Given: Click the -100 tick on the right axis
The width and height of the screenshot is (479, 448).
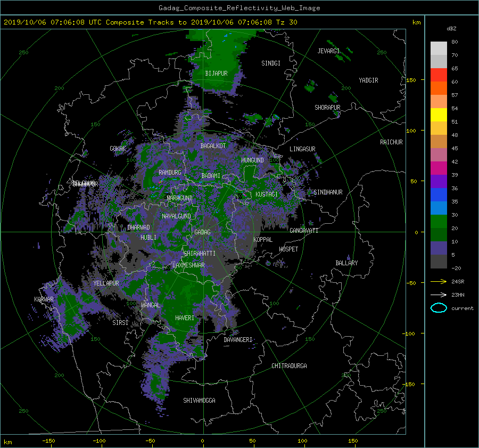Looking at the screenshot, I should point(408,333).
